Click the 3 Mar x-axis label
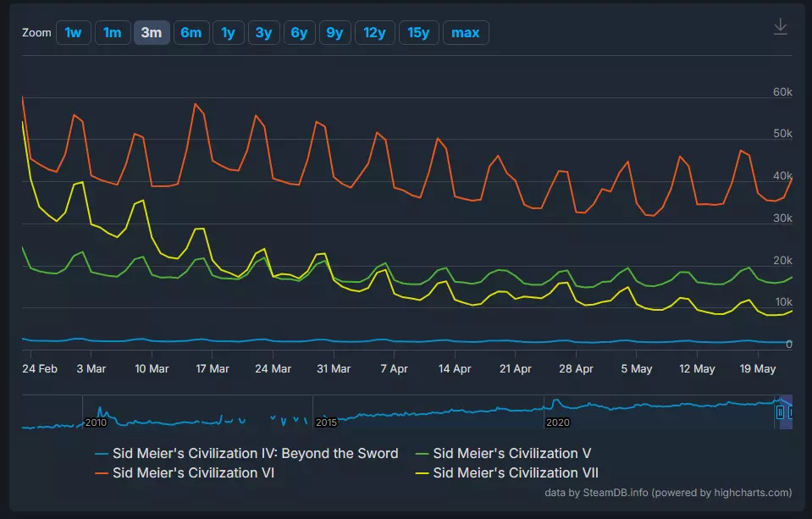The height and width of the screenshot is (519, 812). point(91,369)
